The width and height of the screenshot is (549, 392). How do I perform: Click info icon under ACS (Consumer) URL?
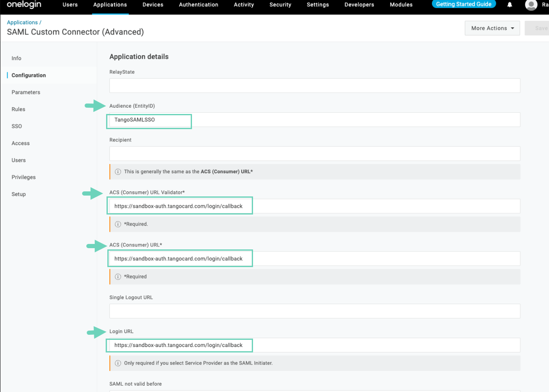pos(118,277)
